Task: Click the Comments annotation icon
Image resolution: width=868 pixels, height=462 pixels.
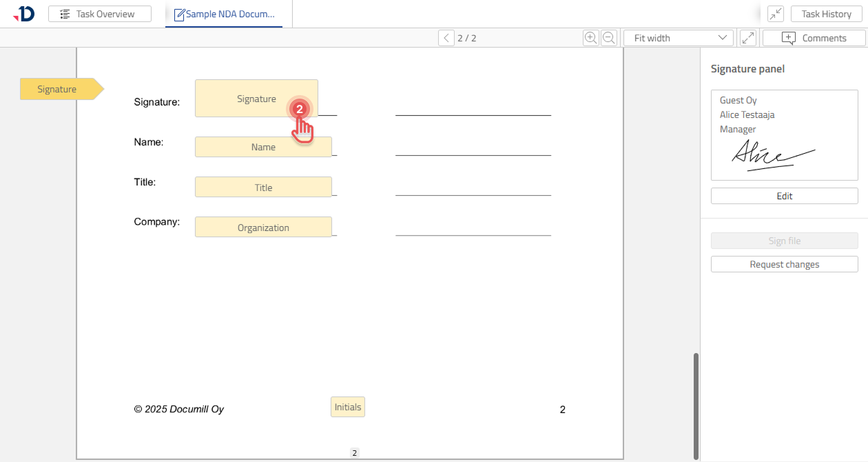Action: (787, 37)
